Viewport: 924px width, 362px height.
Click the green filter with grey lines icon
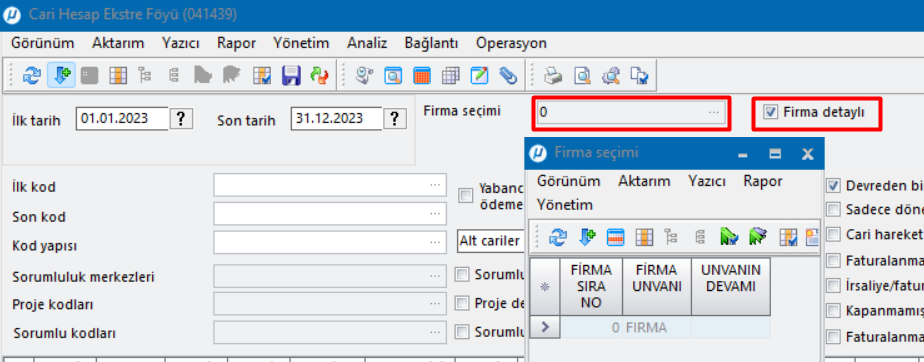(x=758, y=238)
